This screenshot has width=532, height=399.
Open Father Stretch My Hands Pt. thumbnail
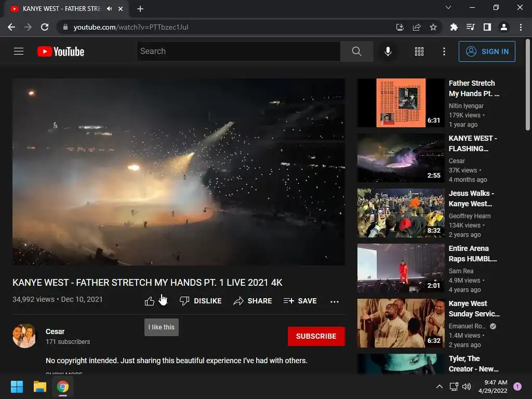tap(401, 103)
